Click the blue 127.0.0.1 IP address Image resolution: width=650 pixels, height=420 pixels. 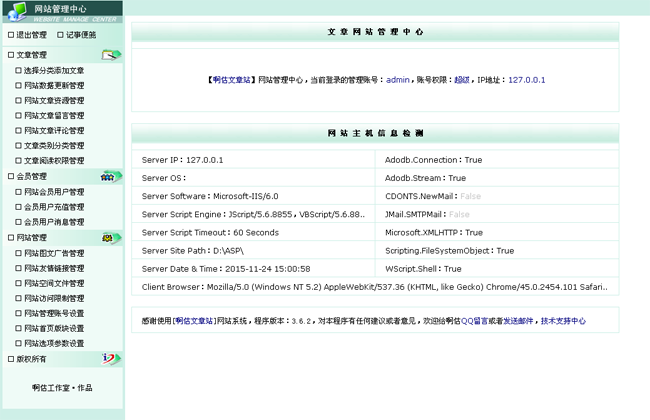click(526, 80)
